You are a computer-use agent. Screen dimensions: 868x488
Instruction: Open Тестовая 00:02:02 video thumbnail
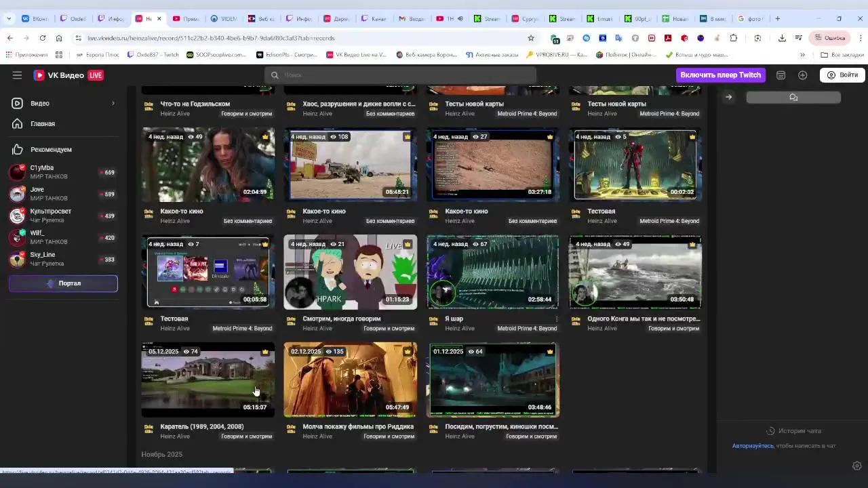pyautogui.click(x=635, y=165)
